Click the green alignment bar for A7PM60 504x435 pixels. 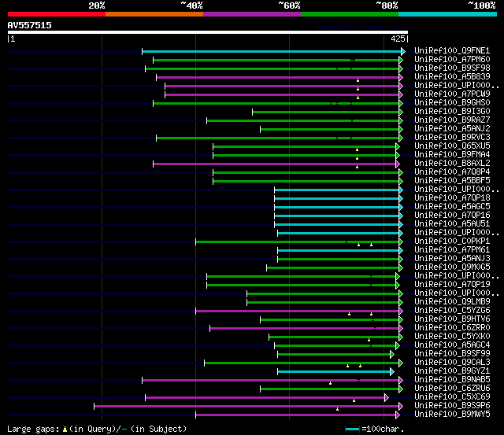(276, 60)
